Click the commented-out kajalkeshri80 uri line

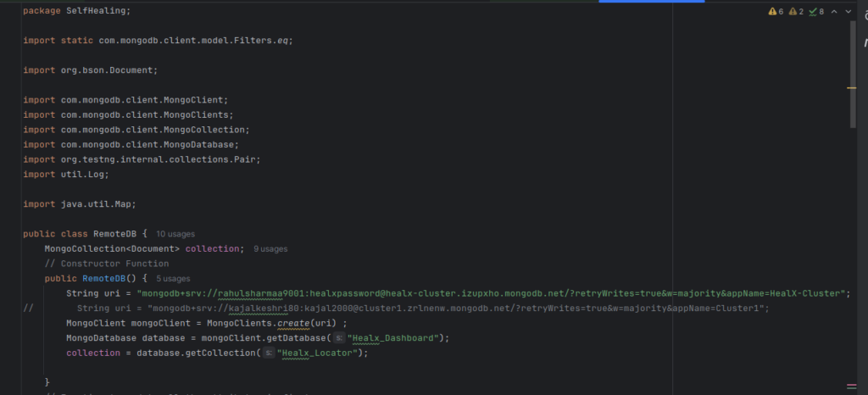tap(397, 309)
